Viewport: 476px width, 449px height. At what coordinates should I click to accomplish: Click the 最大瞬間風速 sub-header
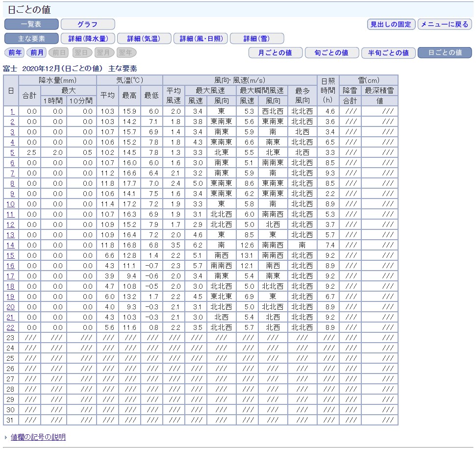point(262,91)
